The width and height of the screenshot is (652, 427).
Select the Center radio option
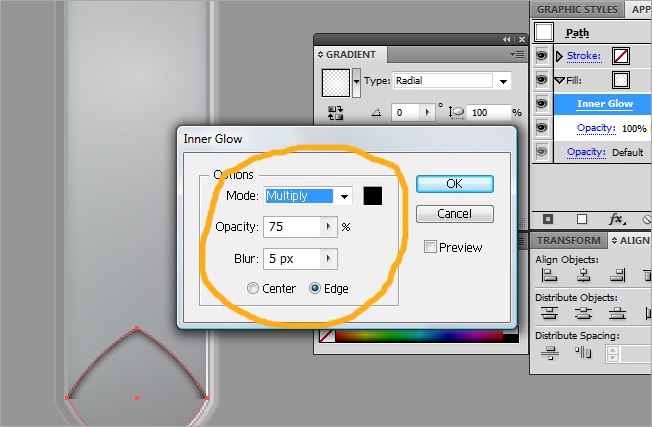pyautogui.click(x=252, y=288)
